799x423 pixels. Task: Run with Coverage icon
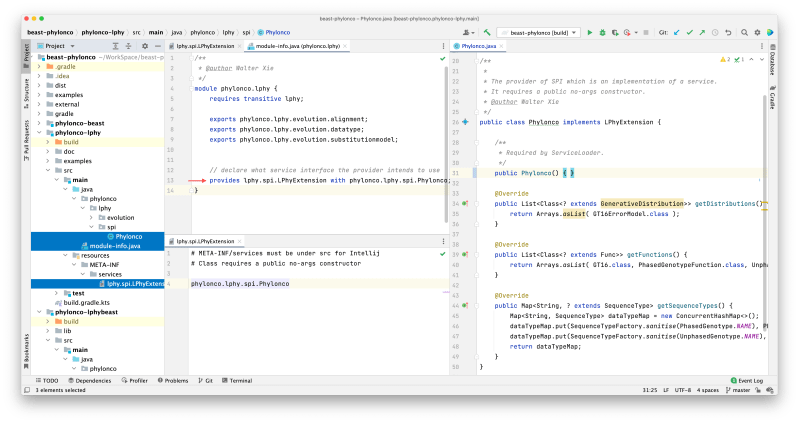[x=615, y=32]
